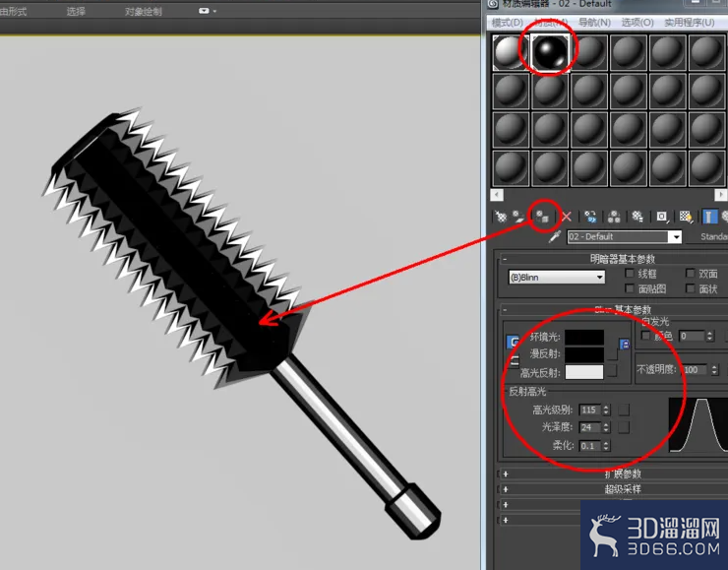Open the 导航(N) menu
728x570 pixels.
click(594, 23)
